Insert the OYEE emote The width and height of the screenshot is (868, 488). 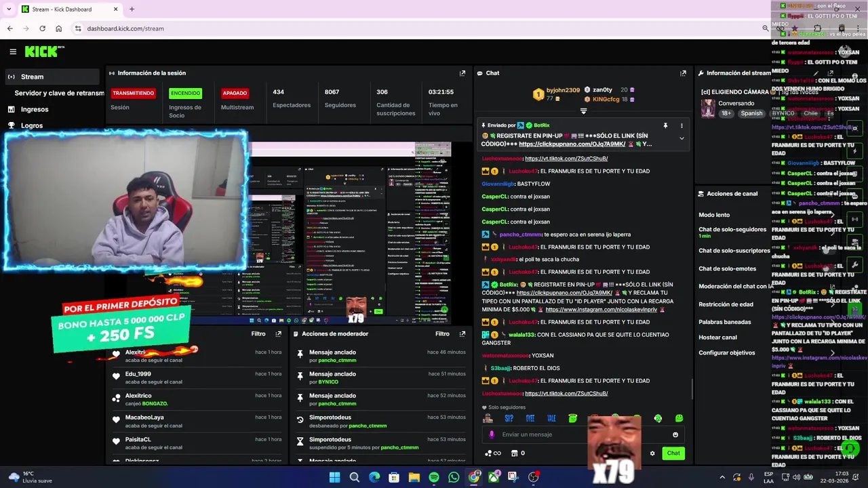coord(530,418)
